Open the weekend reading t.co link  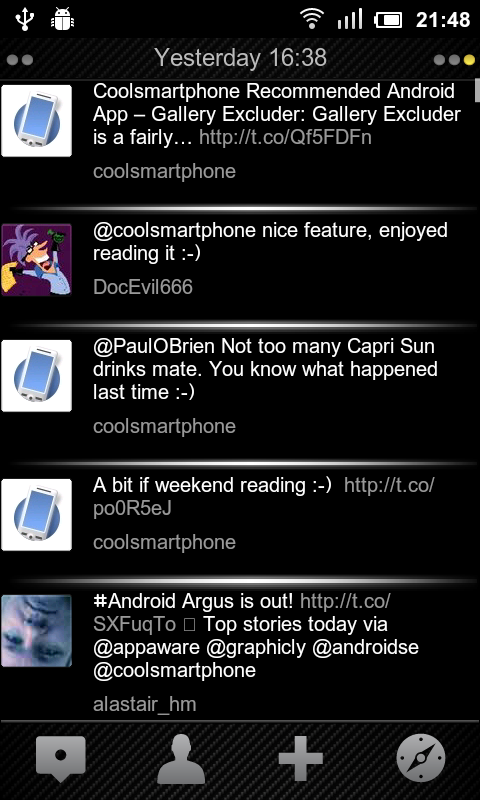point(263,496)
